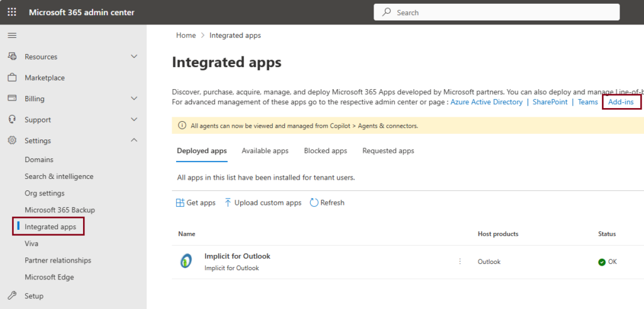Viewport: 644px width, 309px height.
Task: Click Integrated apps in the breadcrumb
Action: pyautogui.click(x=235, y=35)
